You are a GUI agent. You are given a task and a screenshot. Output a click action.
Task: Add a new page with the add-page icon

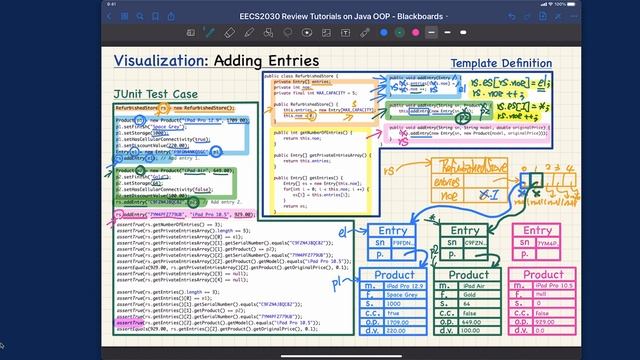543,16
